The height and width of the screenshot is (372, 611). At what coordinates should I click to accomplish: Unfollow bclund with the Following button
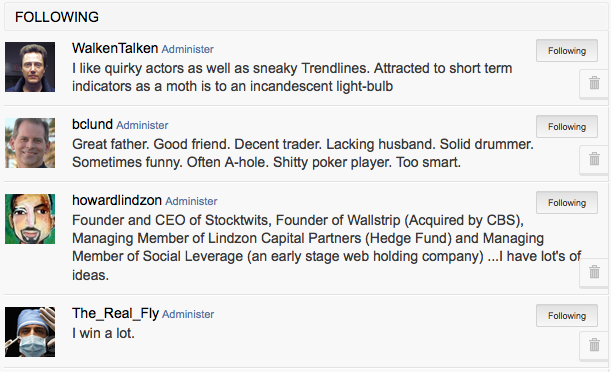click(x=567, y=127)
